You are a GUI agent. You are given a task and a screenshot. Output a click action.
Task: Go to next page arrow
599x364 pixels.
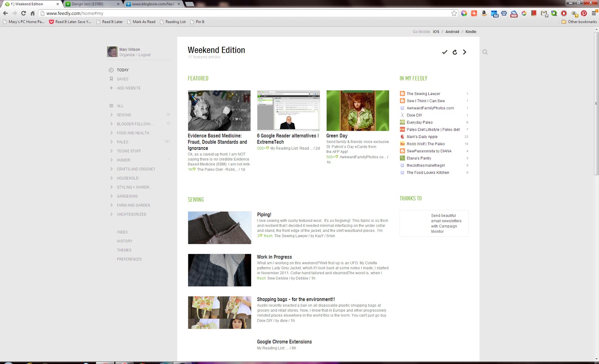click(x=465, y=52)
